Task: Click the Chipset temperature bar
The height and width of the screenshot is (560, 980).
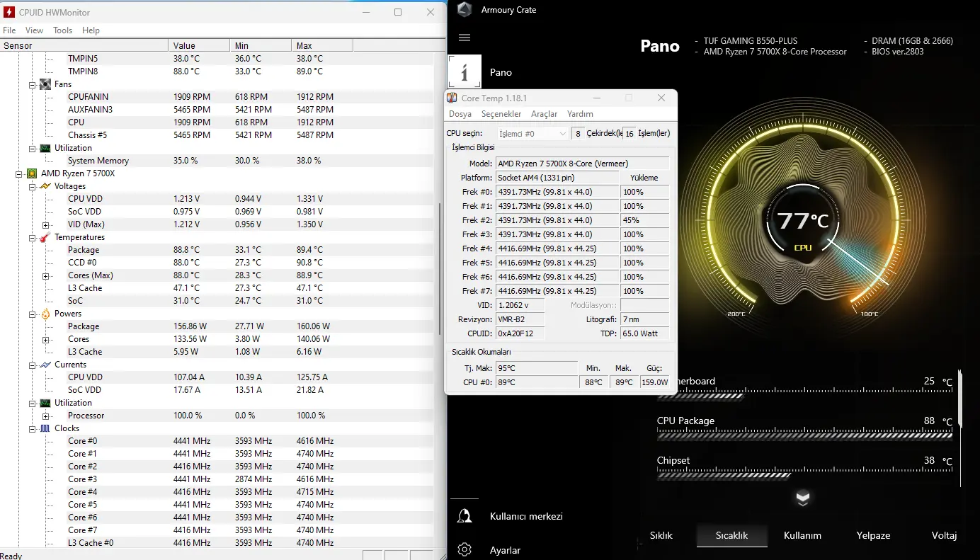Action: [804, 475]
